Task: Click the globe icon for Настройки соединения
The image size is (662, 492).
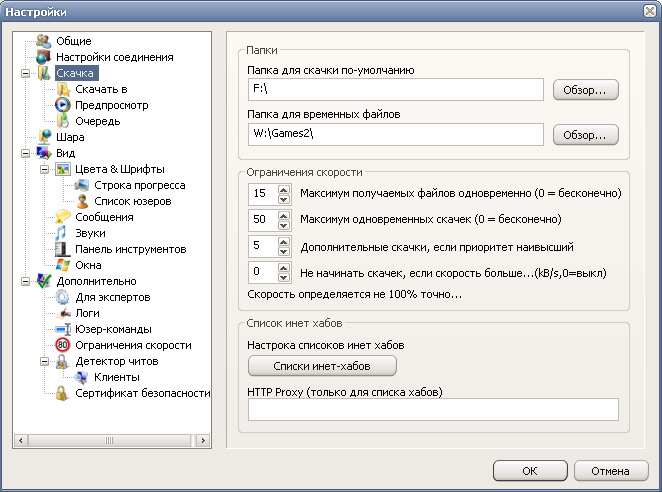Action: coord(43,57)
